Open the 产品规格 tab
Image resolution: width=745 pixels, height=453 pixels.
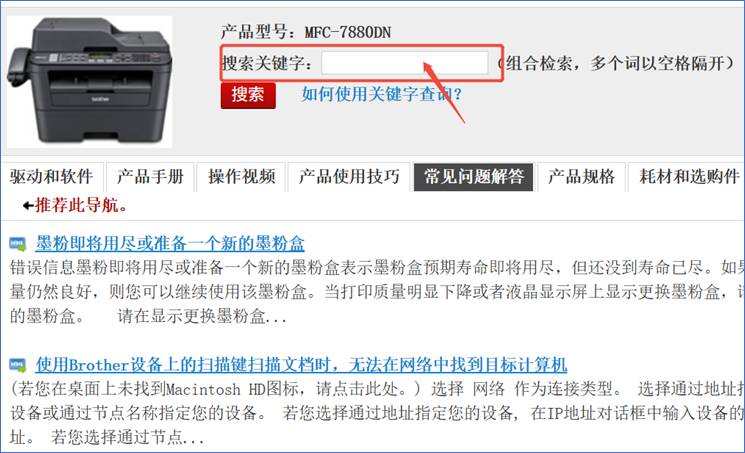[x=581, y=177]
